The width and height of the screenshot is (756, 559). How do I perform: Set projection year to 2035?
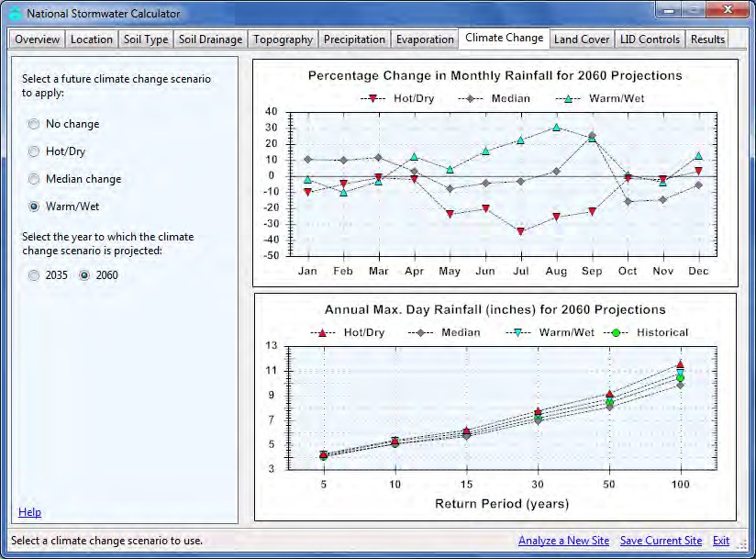coord(35,275)
